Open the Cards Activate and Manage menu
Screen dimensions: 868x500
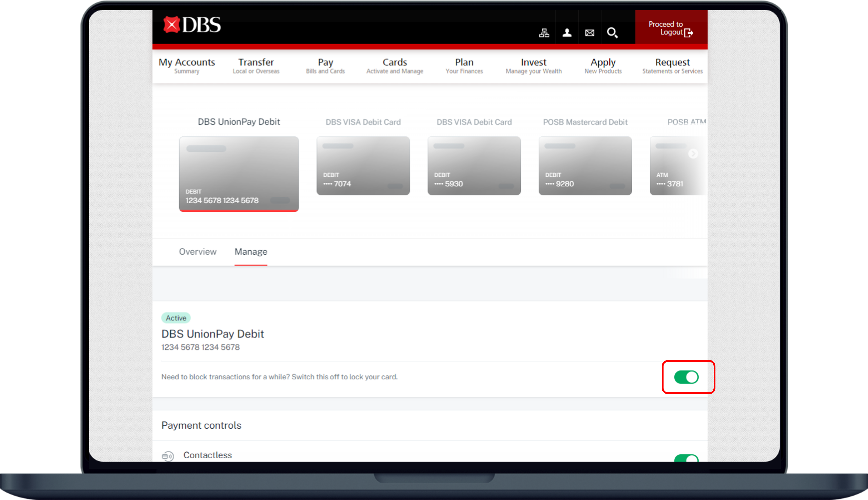click(x=394, y=65)
